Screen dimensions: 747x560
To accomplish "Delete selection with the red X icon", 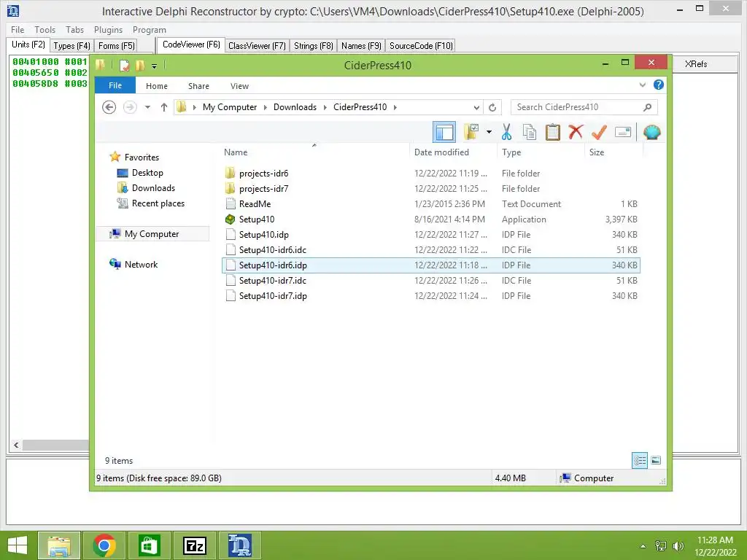I will click(576, 132).
